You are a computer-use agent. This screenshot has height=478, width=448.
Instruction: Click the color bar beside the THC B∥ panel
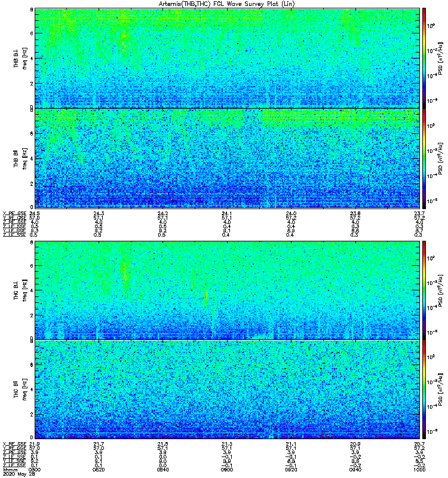click(424, 390)
